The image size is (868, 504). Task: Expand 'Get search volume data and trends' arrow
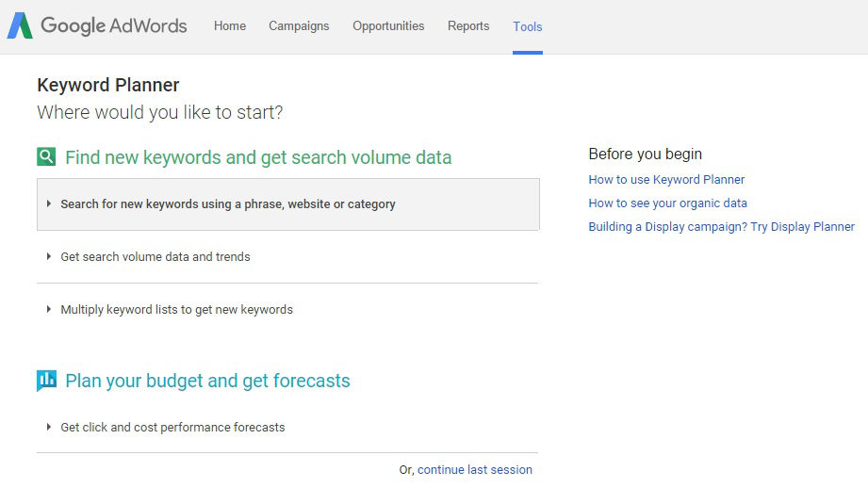[x=49, y=256]
